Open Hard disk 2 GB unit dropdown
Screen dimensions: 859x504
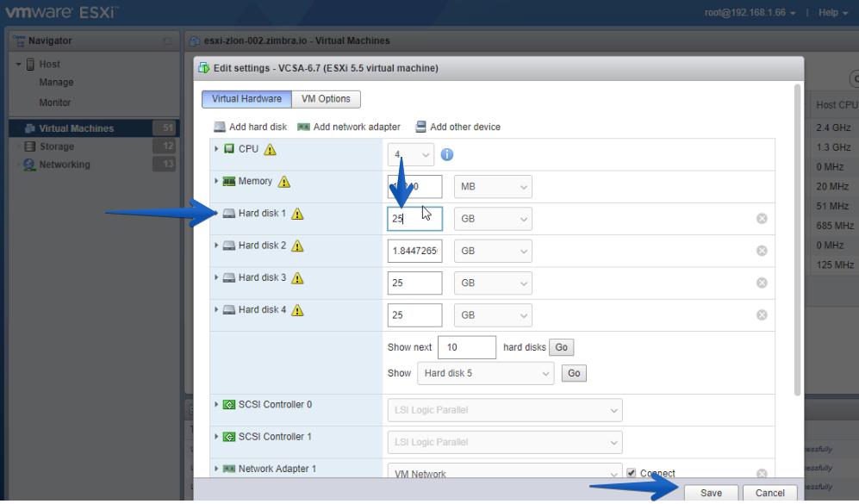pyautogui.click(x=493, y=251)
